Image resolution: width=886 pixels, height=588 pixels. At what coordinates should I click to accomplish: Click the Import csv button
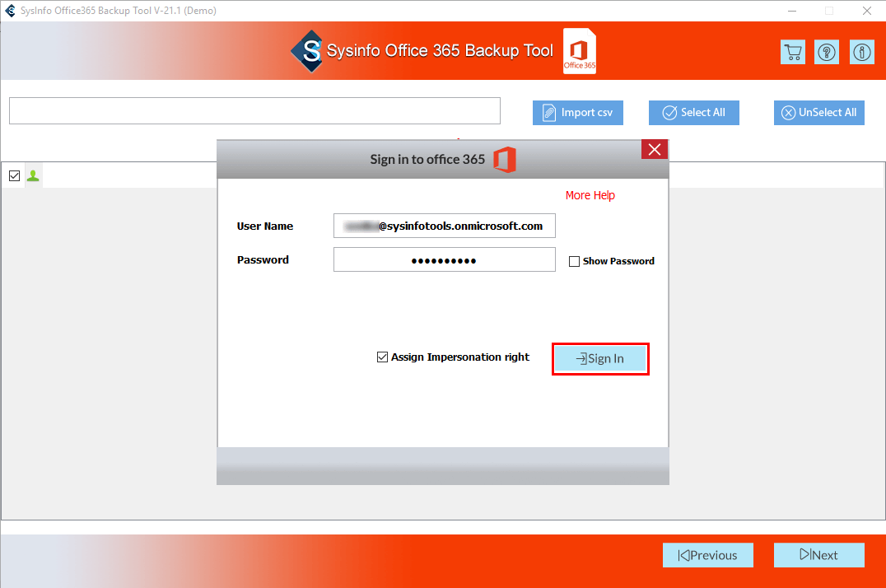click(577, 113)
